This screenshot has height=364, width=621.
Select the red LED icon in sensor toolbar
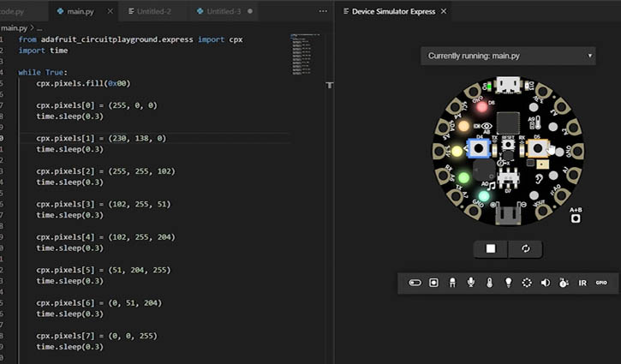(452, 283)
